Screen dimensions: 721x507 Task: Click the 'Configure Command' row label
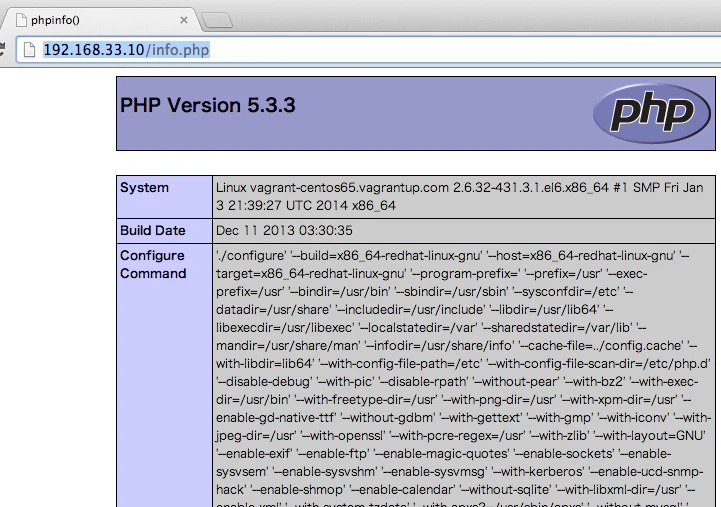(x=153, y=264)
